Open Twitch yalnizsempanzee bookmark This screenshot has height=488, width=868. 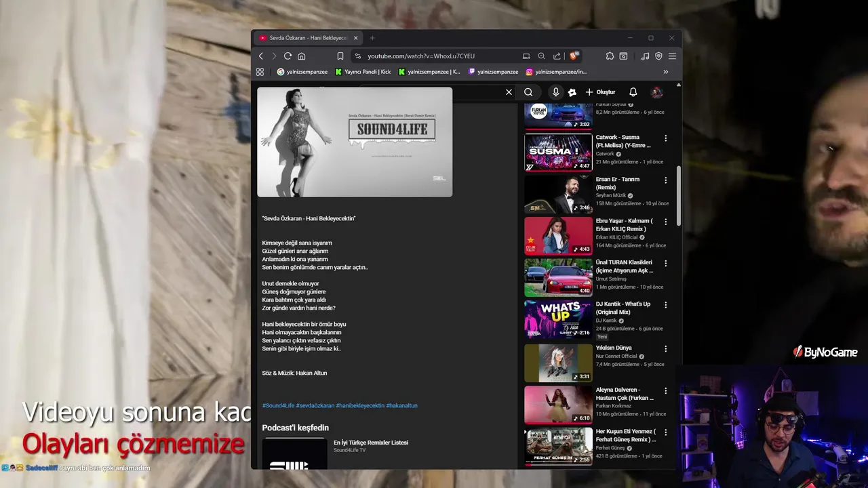[x=493, y=72]
